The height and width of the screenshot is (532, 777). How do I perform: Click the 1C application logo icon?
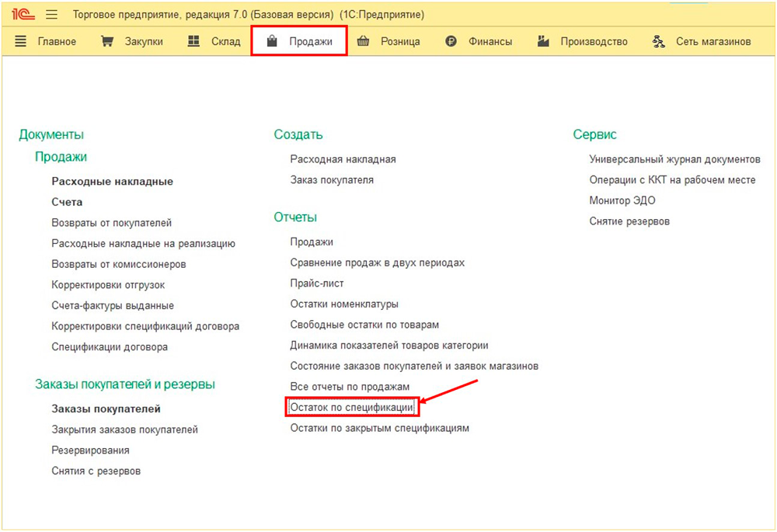coord(23,15)
